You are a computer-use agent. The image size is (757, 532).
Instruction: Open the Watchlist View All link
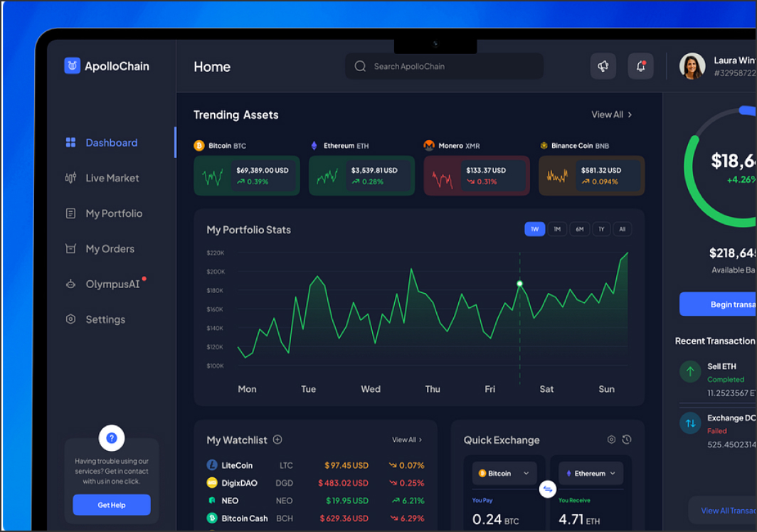407,440
